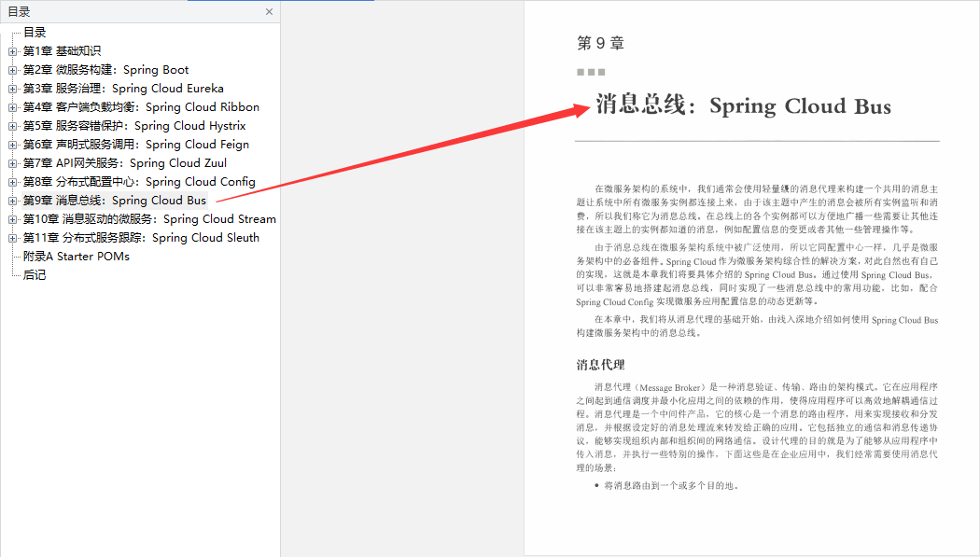The height and width of the screenshot is (557, 980).
Task: Expand 第3章 Spring Cloud Eureka node
Action: click(x=12, y=89)
